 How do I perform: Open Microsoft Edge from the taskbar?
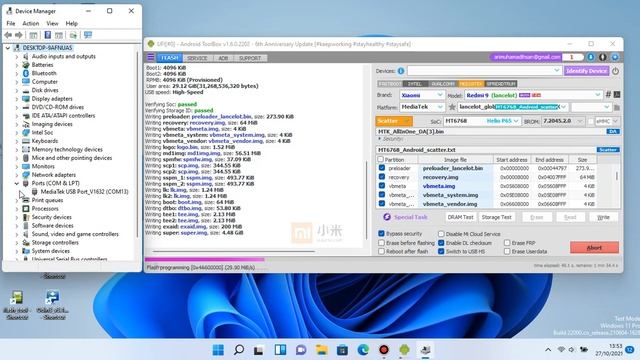[363, 350]
